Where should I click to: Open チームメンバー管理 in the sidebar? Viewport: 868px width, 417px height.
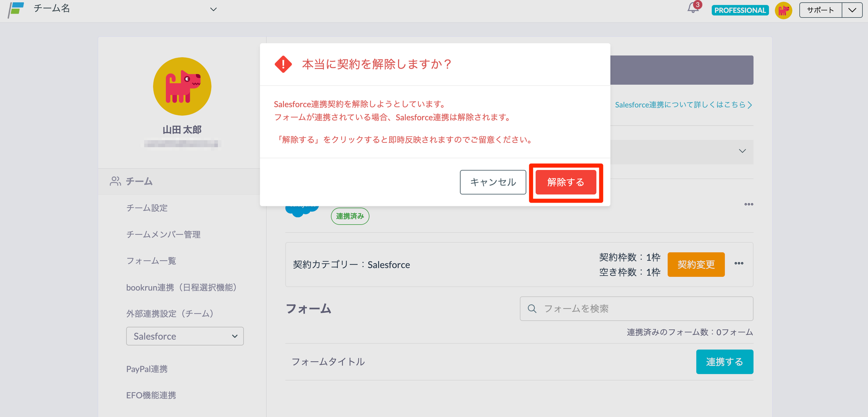(x=164, y=234)
